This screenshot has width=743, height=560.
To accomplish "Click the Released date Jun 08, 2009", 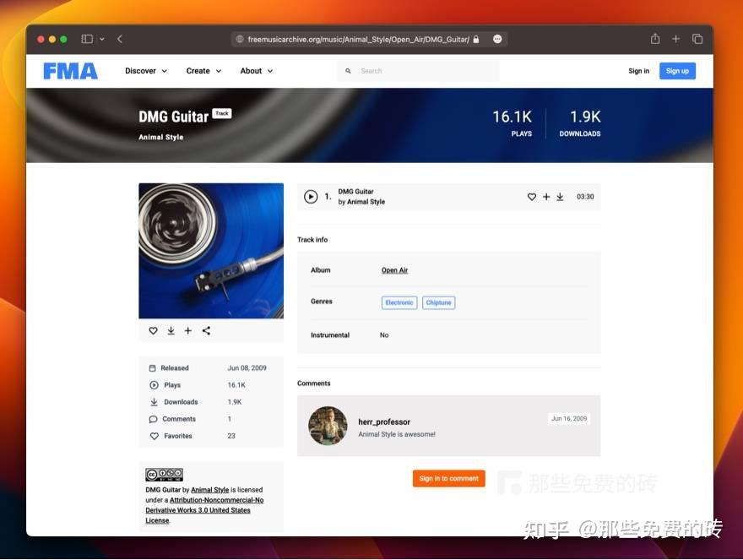I will coord(247,368).
